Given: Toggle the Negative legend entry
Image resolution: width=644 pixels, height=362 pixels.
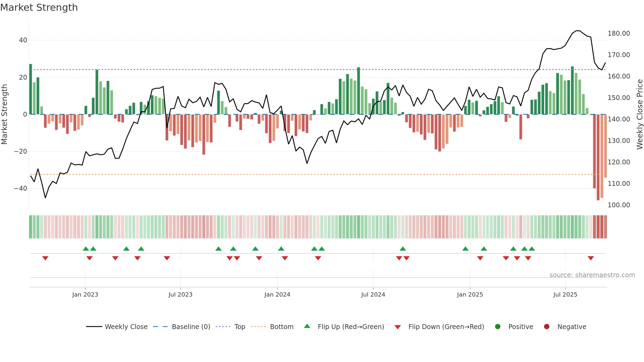Looking at the screenshot, I should click(565, 327).
